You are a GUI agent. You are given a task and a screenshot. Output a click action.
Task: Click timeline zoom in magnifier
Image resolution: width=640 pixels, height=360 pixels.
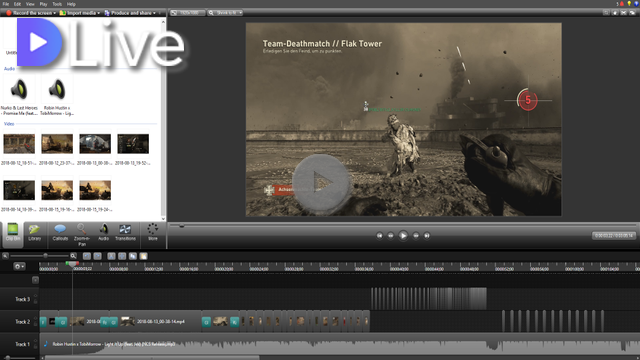[73, 256]
